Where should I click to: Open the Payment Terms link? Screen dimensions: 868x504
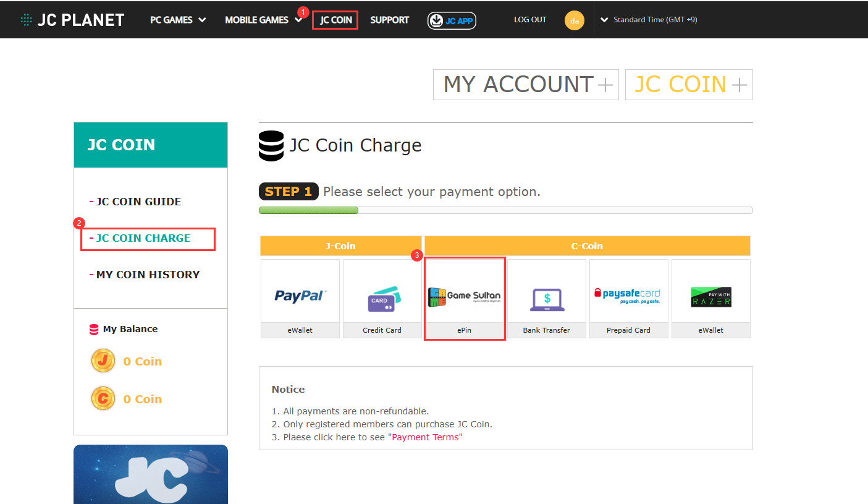[x=425, y=437]
